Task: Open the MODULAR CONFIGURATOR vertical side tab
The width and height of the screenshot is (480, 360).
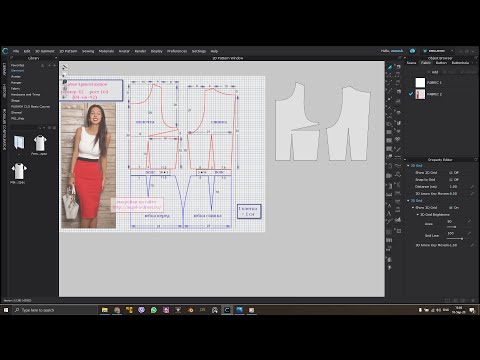Action: tap(4, 129)
